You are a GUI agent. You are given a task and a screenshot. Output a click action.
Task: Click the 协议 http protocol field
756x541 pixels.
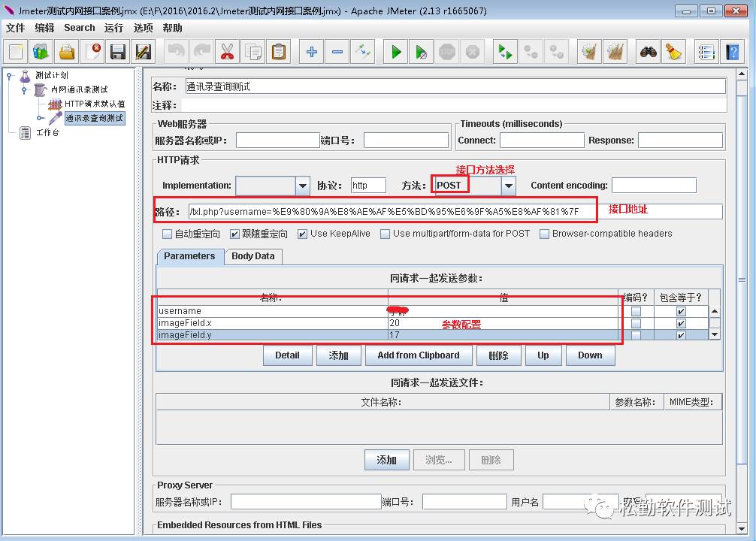click(x=368, y=186)
